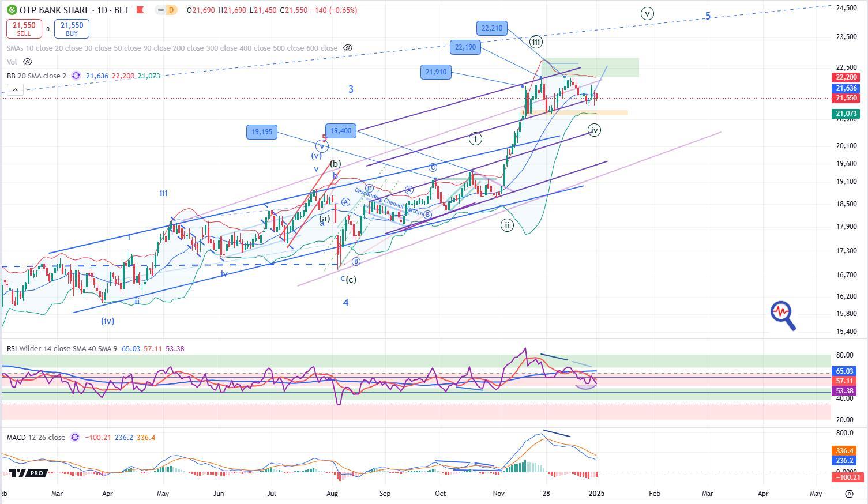Open chart settings gear on time axis

(x=849, y=494)
